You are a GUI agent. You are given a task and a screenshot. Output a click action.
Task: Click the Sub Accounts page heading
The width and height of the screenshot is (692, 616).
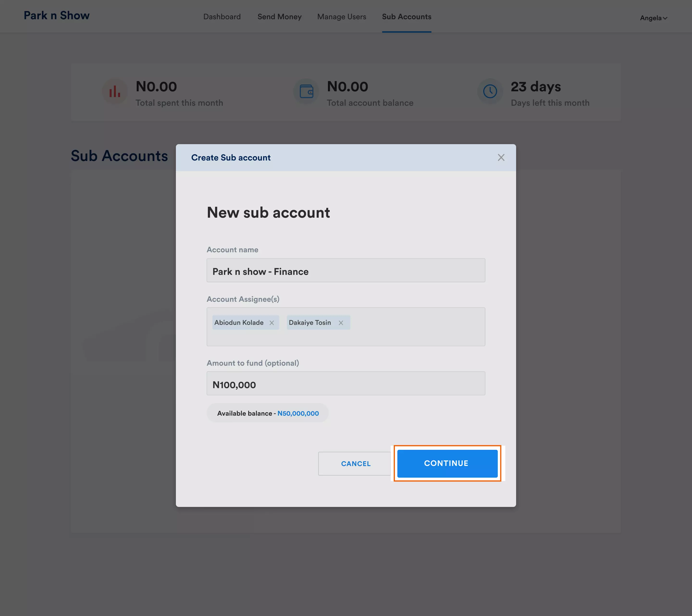pos(119,156)
